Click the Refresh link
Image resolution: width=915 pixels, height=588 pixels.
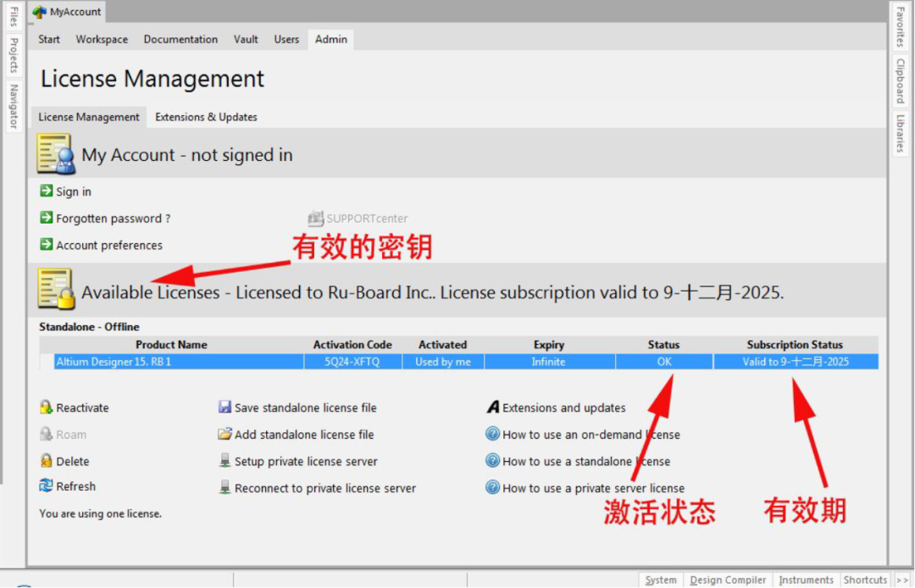76,486
